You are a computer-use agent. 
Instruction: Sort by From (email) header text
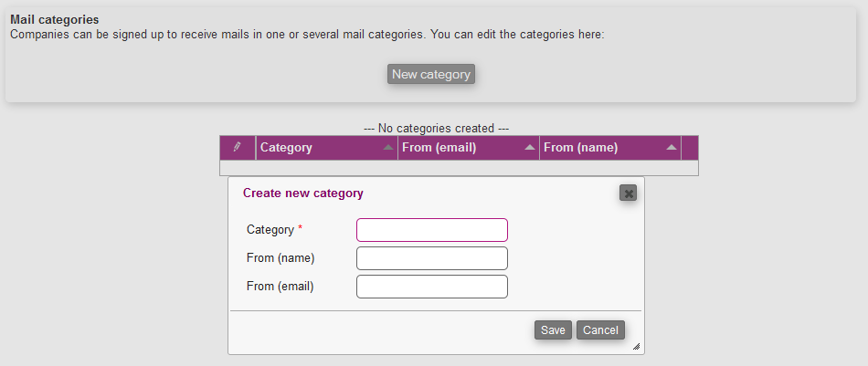[439, 148]
